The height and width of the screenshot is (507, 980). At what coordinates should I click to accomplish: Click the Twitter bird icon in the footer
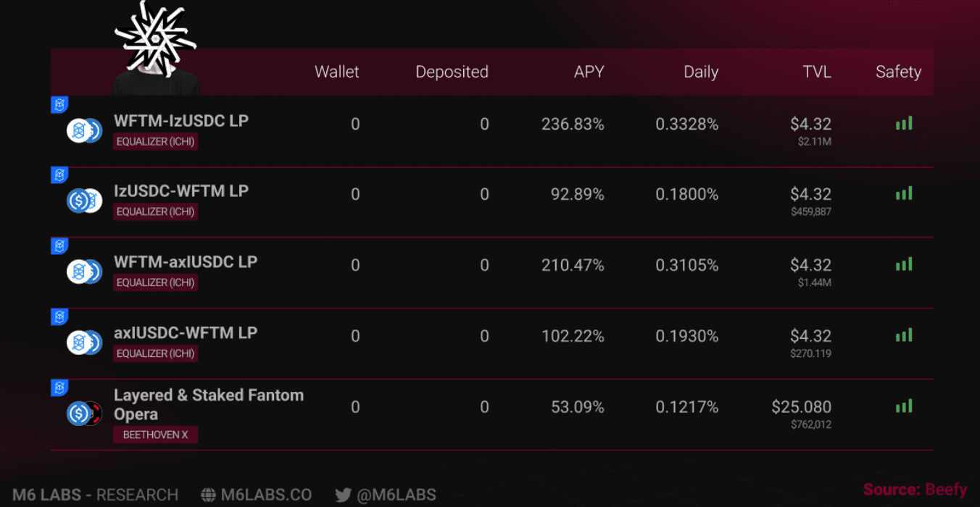click(344, 495)
